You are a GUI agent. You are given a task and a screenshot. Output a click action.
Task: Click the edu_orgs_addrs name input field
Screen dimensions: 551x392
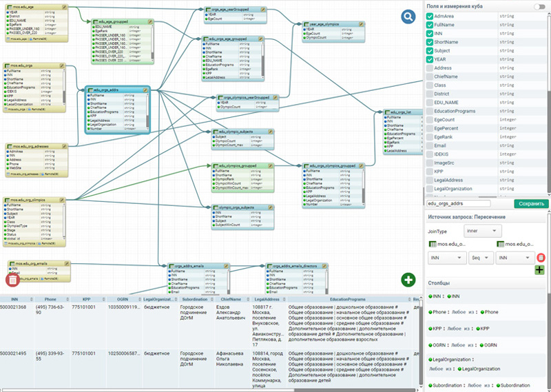[458, 203]
